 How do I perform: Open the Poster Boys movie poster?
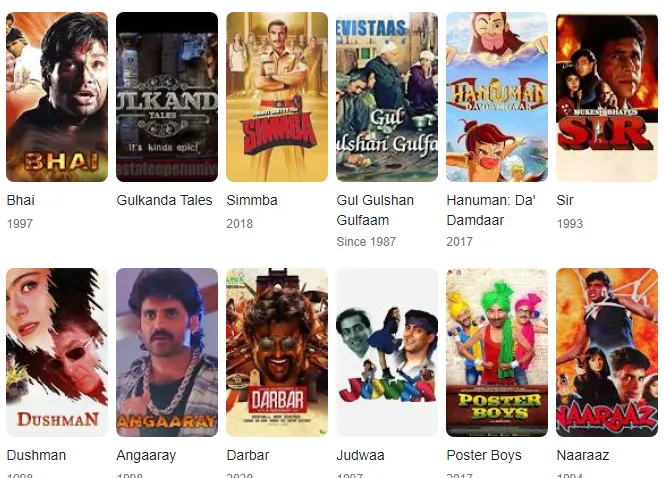coord(497,352)
